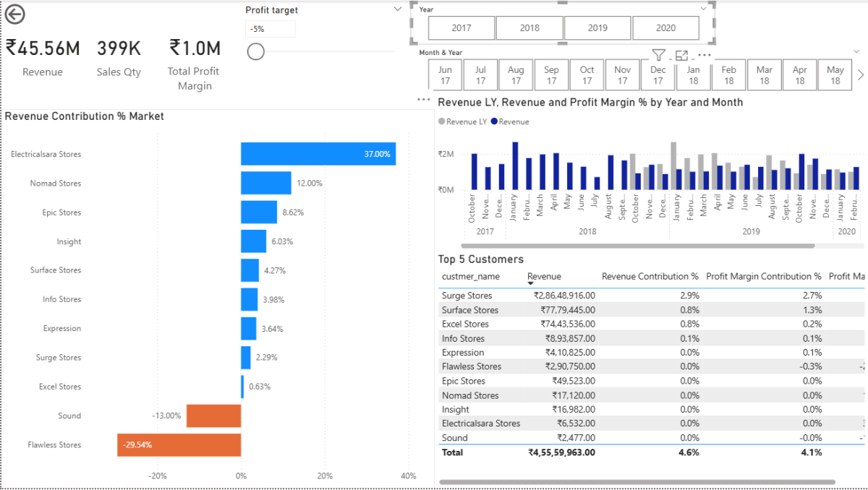Open the Year slicer dropdown chevron

point(705,9)
